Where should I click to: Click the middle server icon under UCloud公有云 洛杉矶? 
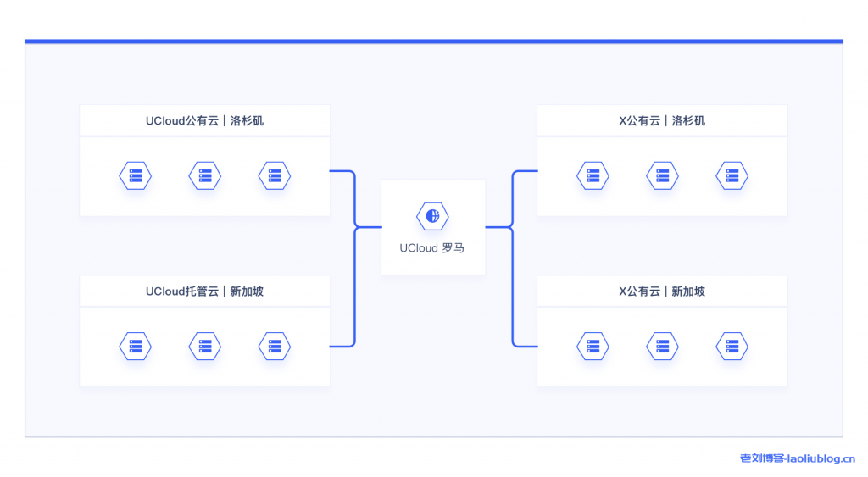[x=204, y=176]
